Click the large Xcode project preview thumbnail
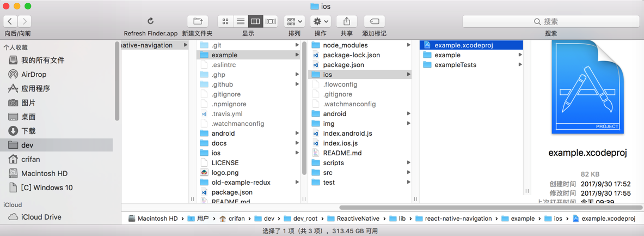644x236 pixels. click(588, 87)
